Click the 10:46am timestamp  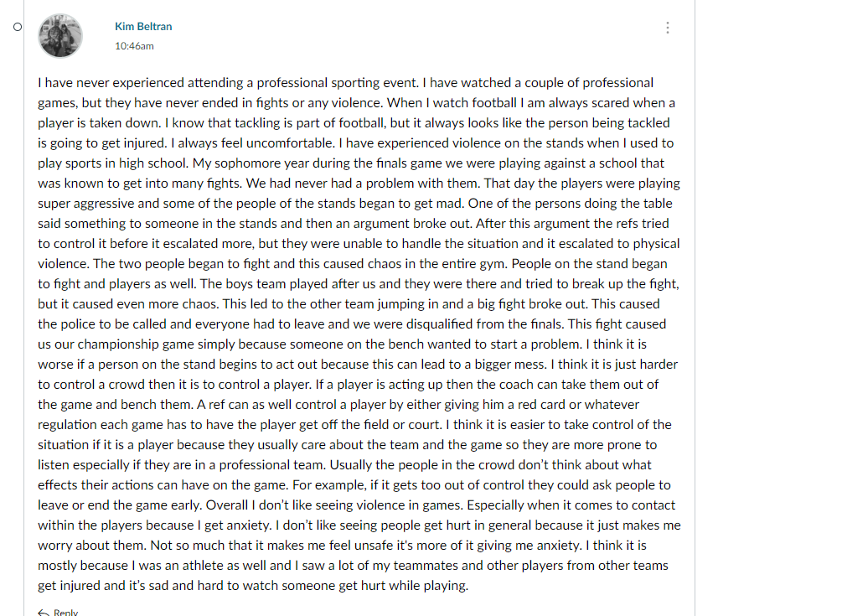[134, 46]
